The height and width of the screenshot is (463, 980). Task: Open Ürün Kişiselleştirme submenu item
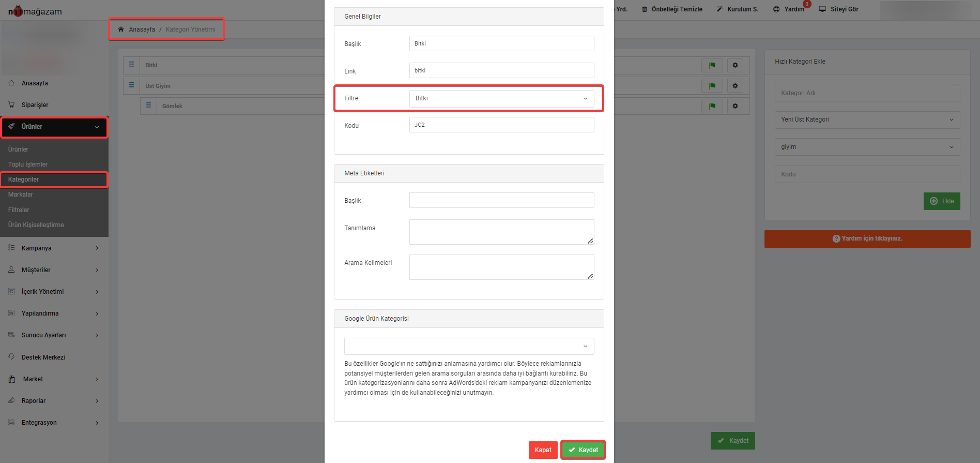pyautogui.click(x=36, y=225)
